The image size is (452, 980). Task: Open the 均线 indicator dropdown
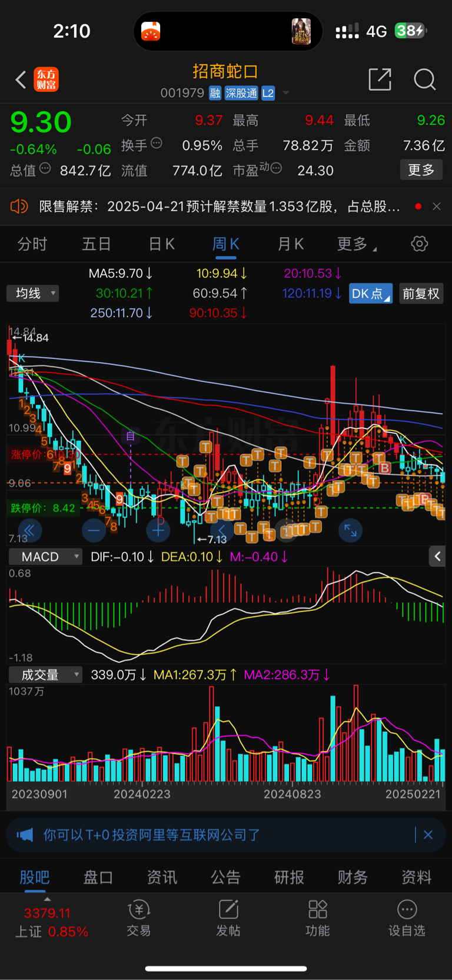[33, 293]
